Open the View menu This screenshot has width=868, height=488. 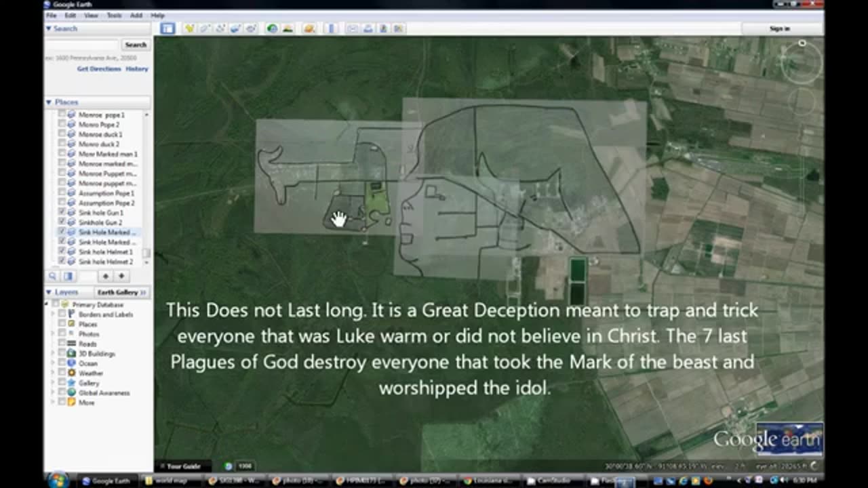[92, 15]
